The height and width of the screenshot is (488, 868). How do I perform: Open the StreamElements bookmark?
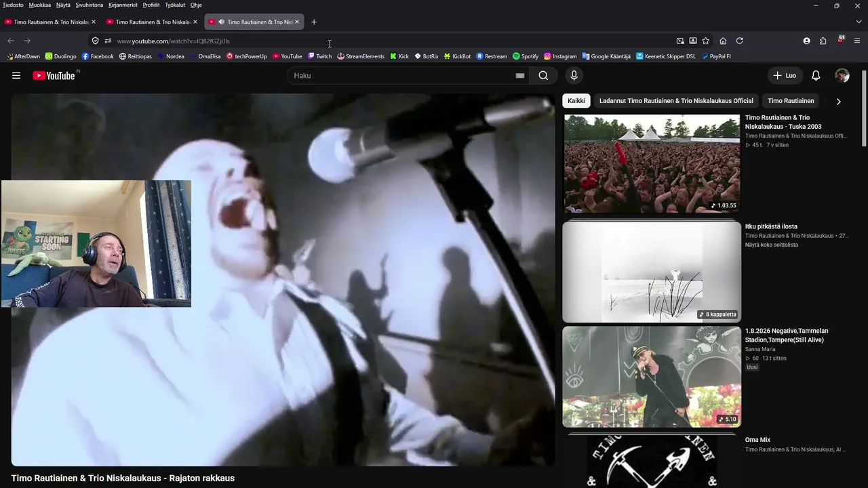point(361,56)
